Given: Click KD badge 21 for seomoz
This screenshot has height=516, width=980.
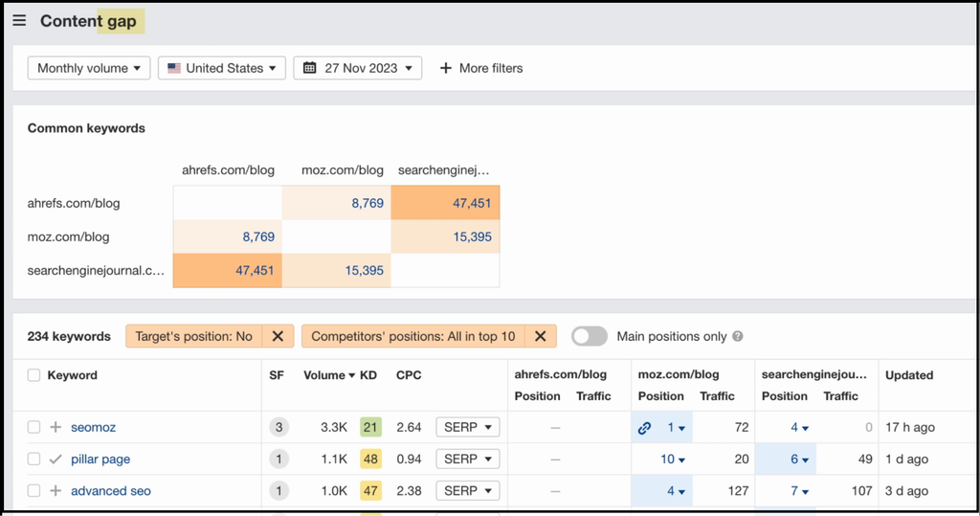Looking at the screenshot, I should [370, 427].
